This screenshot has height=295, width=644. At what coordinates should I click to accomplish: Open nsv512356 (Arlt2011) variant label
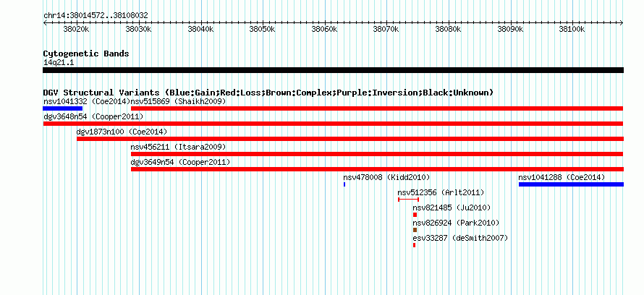pos(441,192)
